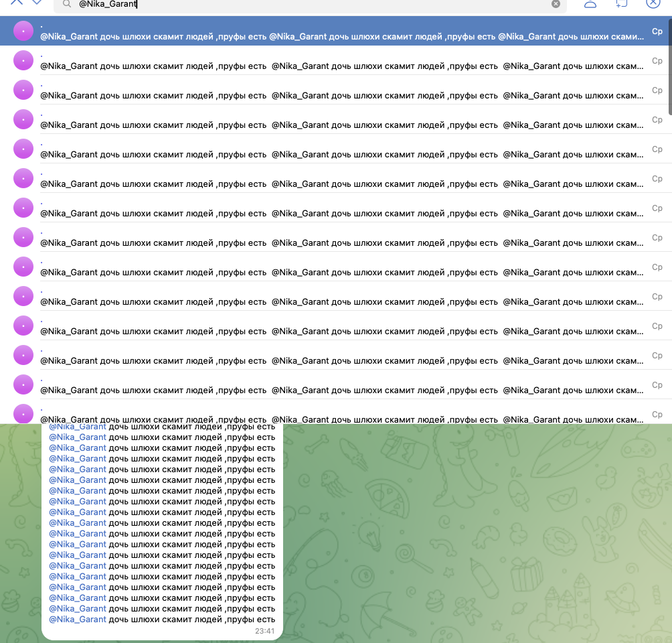This screenshot has height=643, width=672.
Task: Jump to next result with down arrow
Action: (x=37, y=2)
